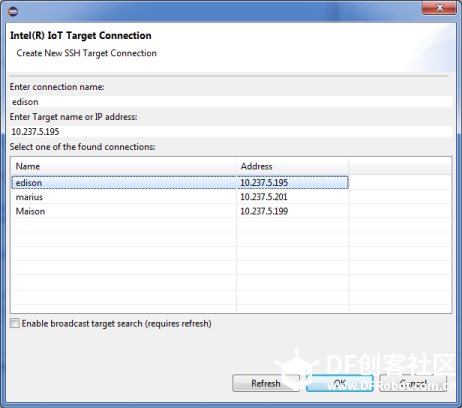Click the 10.237.5.201 address cell
Screen dimensions: 462x408
click(292, 197)
